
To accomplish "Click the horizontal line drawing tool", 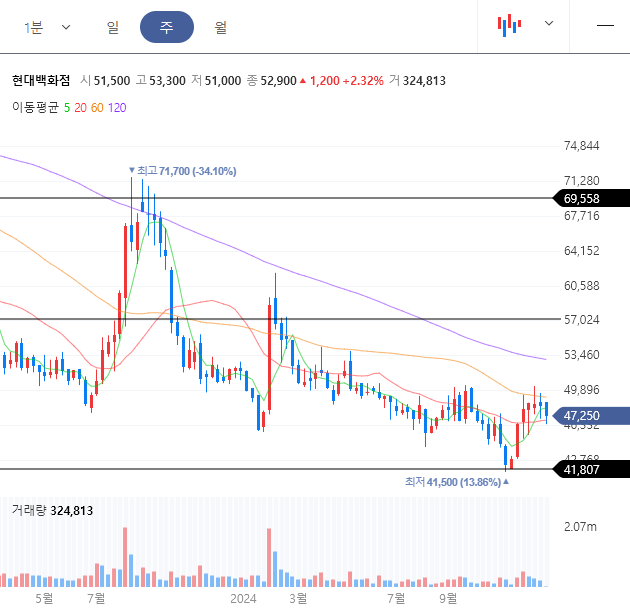I will click(605, 25).
